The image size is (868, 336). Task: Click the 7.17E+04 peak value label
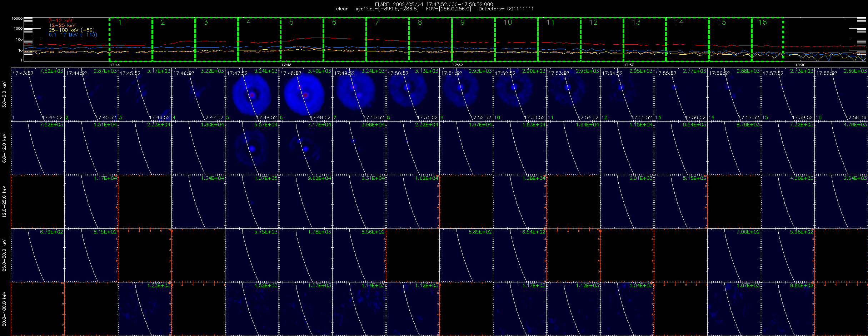[x=319, y=125]
